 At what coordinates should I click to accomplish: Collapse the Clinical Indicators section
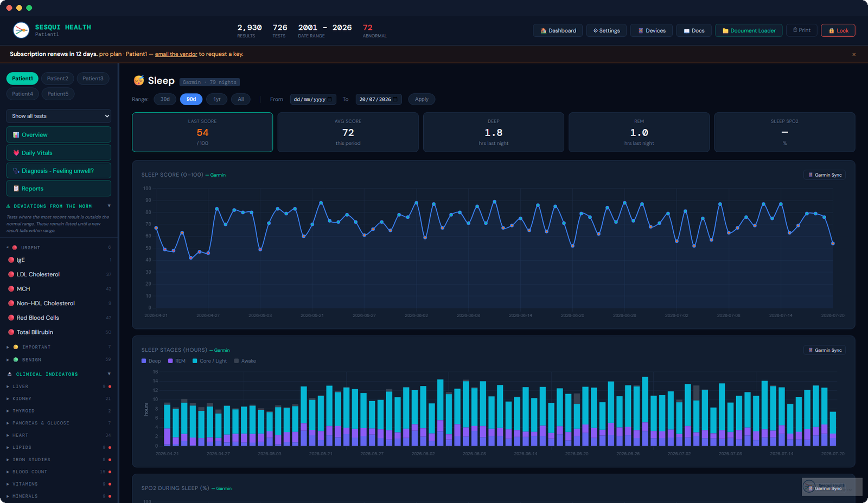[x=59, y=374]
